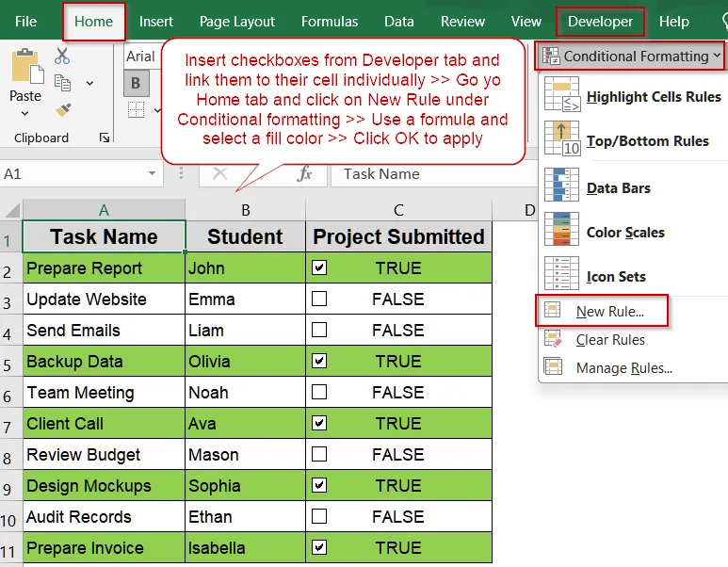Image resolution: width=728 pixels, height=567 pixels.
Task: Switch to the Data tab
Action: point(398,22)
